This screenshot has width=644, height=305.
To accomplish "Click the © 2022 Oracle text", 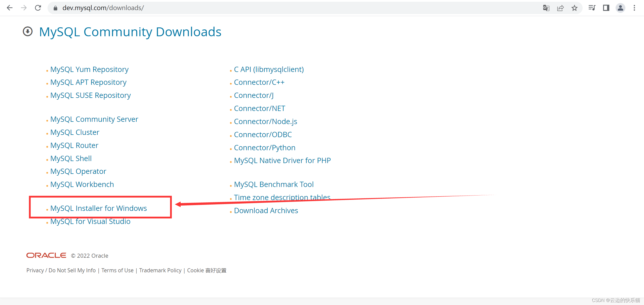I will tap(90, 256).
